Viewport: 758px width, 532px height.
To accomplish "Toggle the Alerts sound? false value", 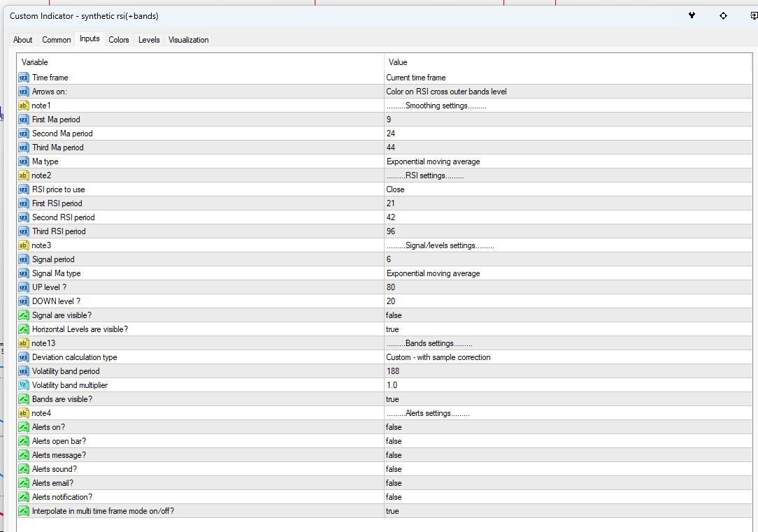I will point(394,469).
